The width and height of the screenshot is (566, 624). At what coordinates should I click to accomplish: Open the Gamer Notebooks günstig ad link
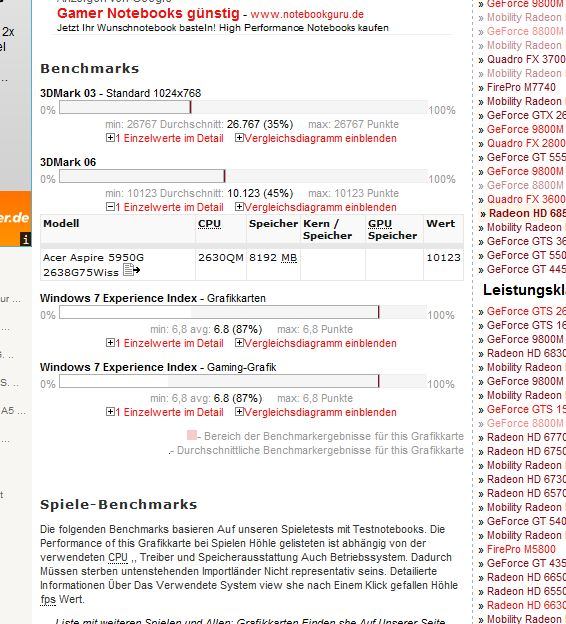point(148,13)
